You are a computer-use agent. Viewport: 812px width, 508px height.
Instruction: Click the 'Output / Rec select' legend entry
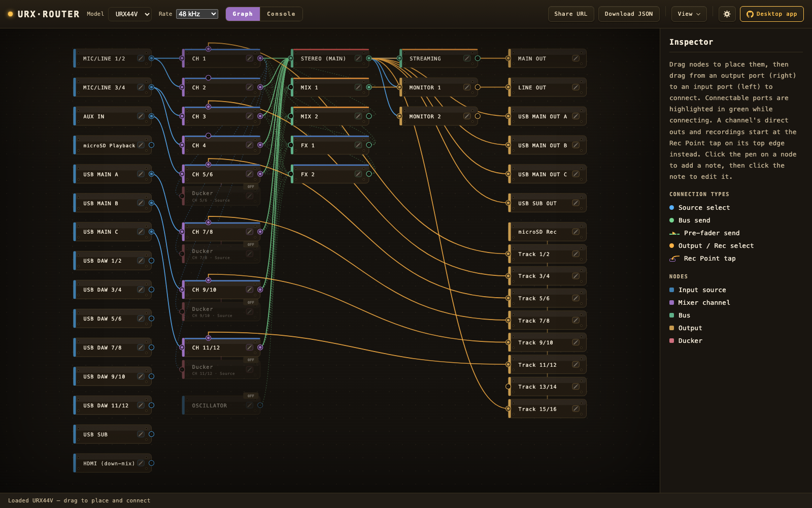(712, 246)
